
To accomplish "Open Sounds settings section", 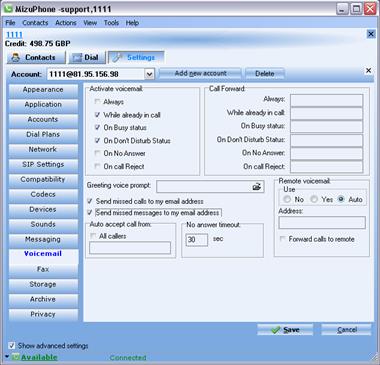I will click(43, 225).
